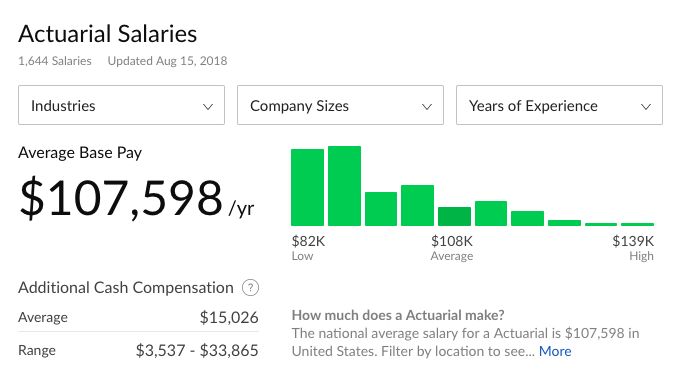682x377 pixels.
Task: Click the tallest green histogram bar
Action: pos(344,186)
